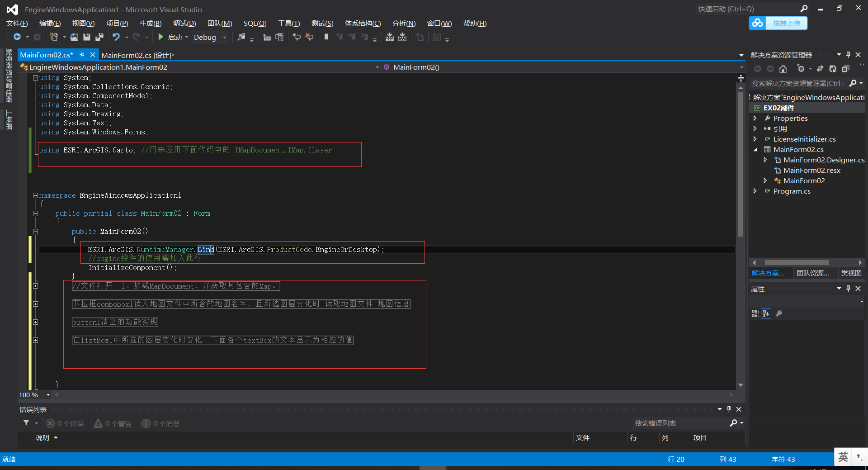
Task: Sync Solution Explorer with active document
Action: (820, 69)
